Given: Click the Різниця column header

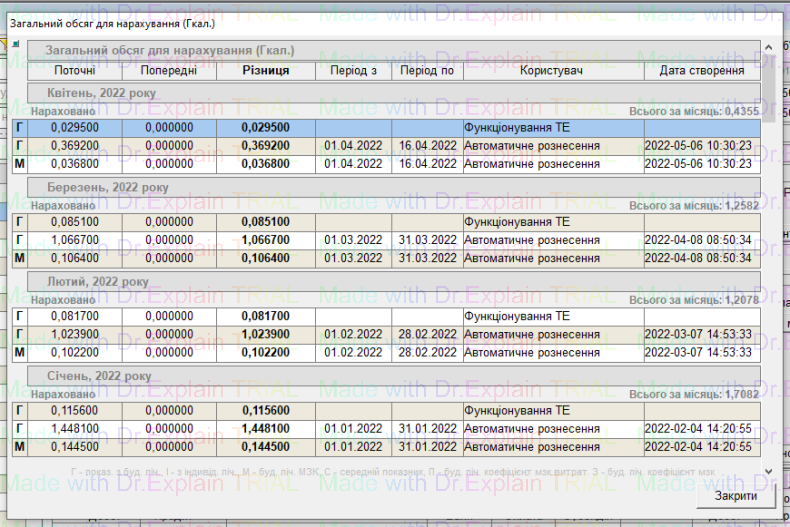Looking at the screenshot, I should [266, 71].
